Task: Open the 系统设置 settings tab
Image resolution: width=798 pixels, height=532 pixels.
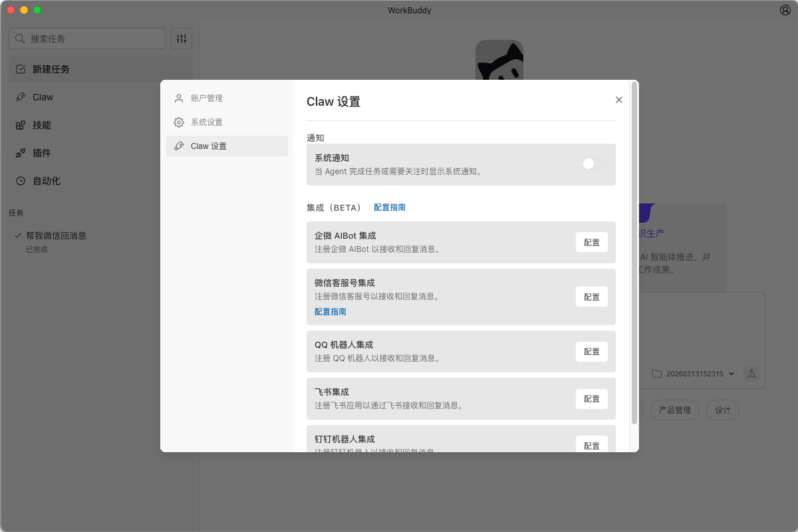Action: pyautogui.click(x=227, y=122)
